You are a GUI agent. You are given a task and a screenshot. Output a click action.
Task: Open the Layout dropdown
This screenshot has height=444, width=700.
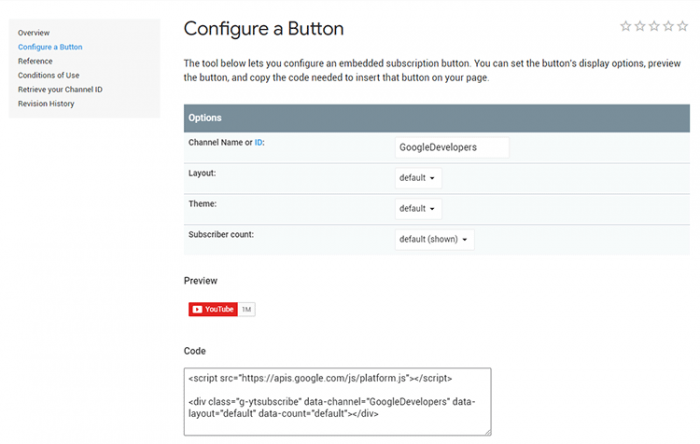point(417,178)
